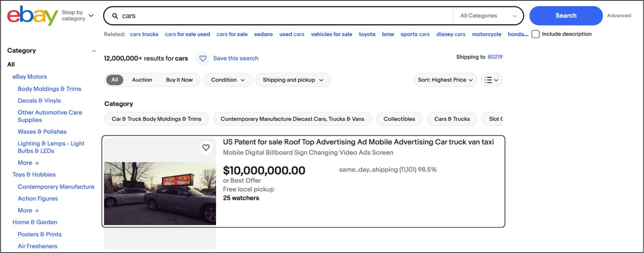Select All in Category sidebar
This screenshot has height=253, width=644.
pos(11,64)
